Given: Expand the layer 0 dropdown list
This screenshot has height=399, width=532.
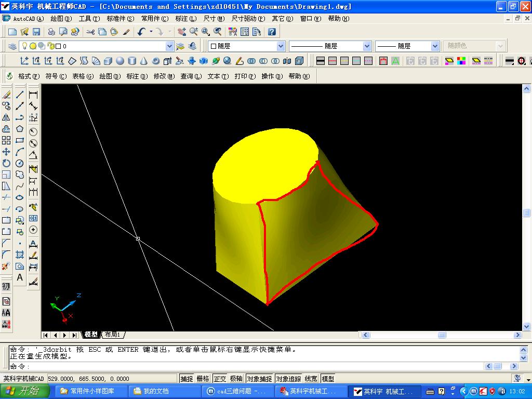Looking at the screenshot, I should (x=169, y=46).
